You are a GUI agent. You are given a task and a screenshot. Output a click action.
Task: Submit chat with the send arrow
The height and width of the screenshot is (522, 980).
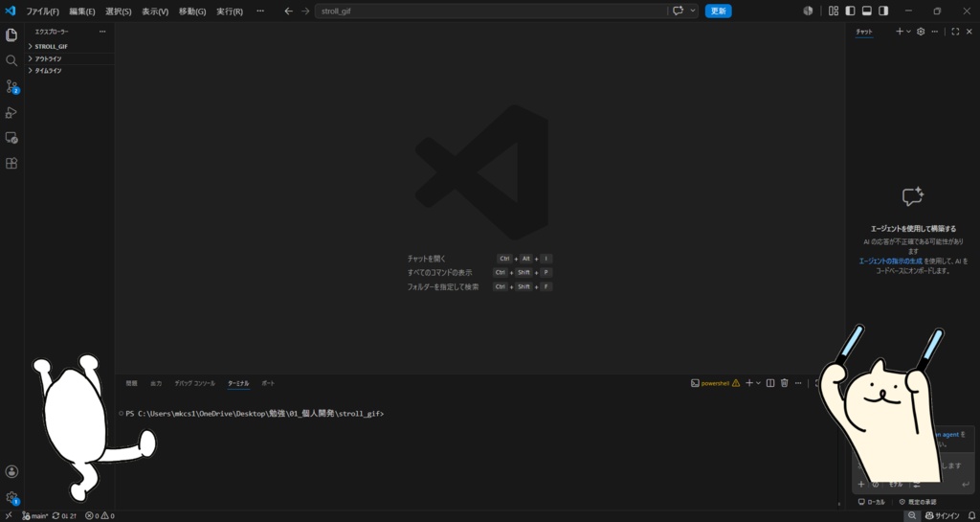click(966, 484)
